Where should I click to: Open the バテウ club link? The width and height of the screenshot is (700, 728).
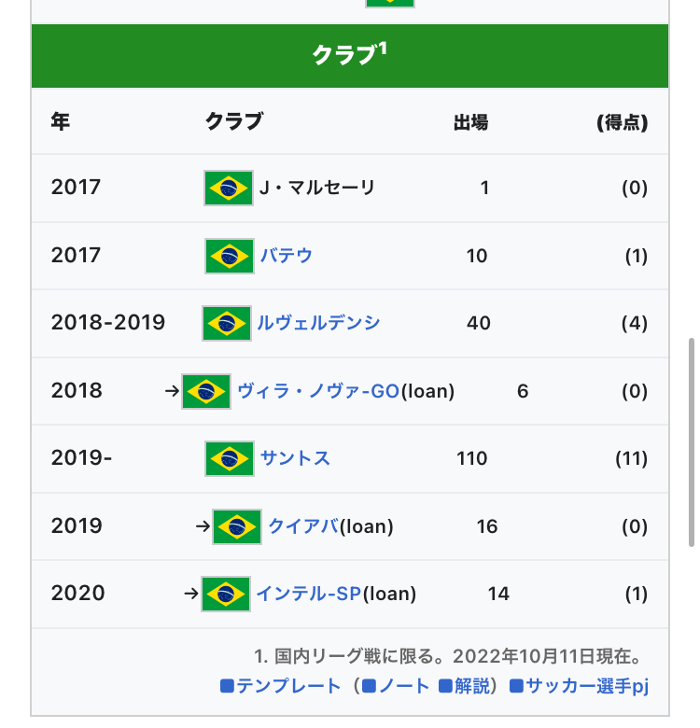286,256
